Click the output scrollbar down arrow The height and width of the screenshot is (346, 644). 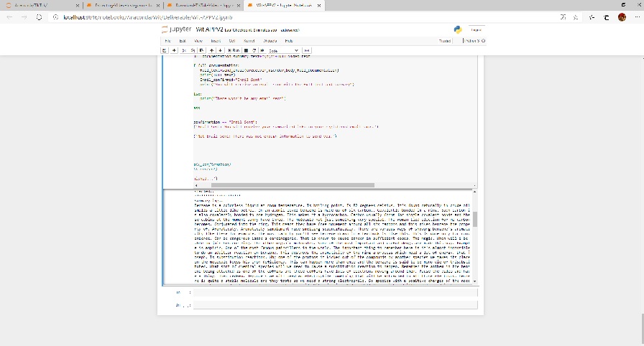point(475,281)
